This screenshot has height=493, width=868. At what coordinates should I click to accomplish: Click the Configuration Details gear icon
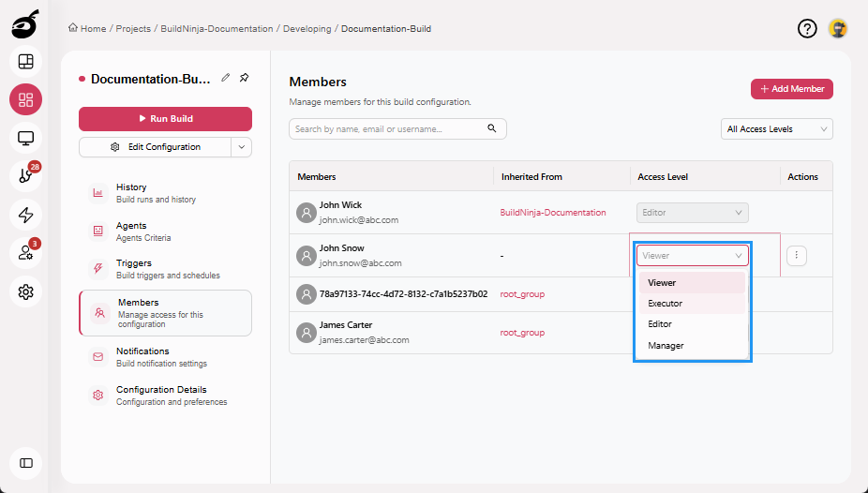point(98,396)
